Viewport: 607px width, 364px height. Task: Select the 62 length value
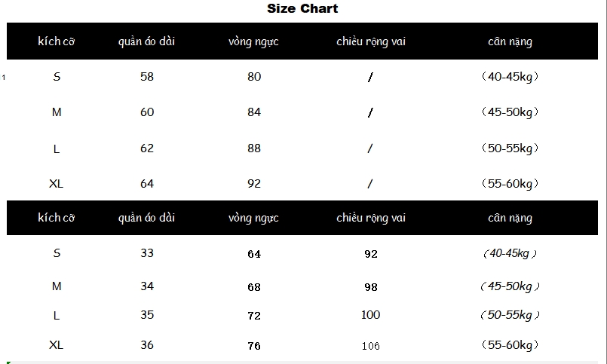(x=147, y=148)
